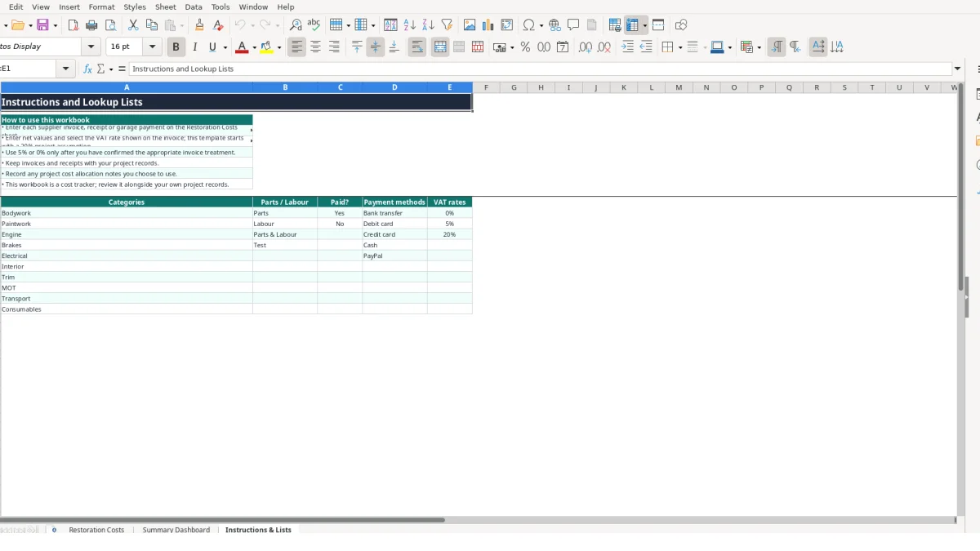Click the Copy icon
The image size is (980, 551).
point(151,25)
